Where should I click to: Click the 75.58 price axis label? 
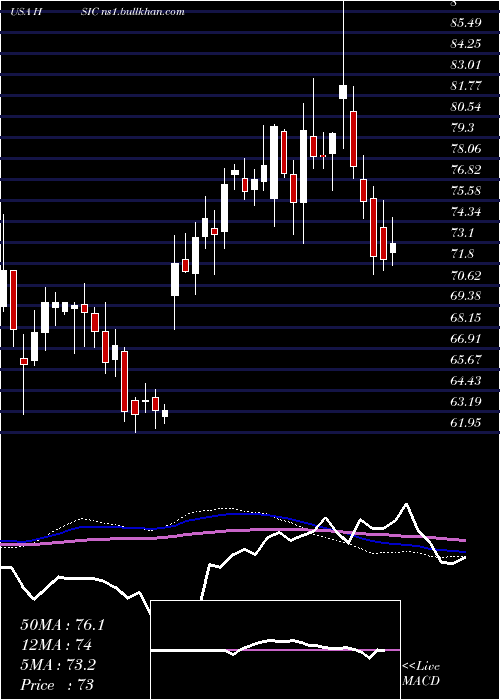466,190
